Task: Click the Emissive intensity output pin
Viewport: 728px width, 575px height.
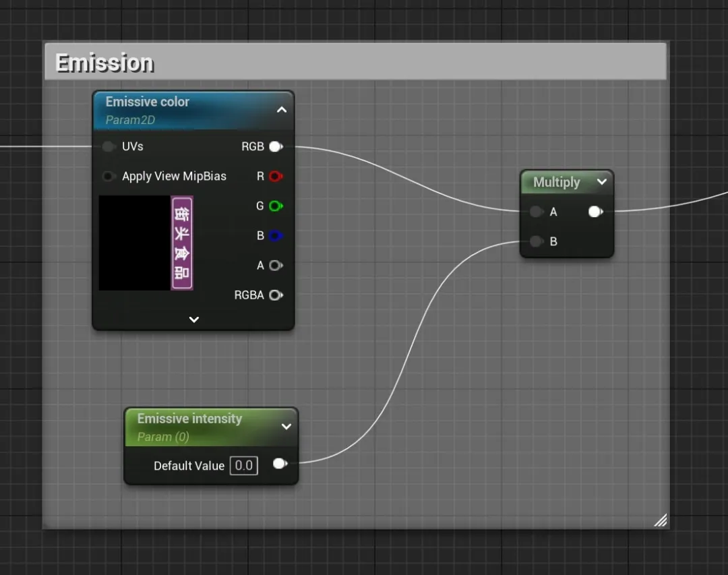Action: coord(280,464)
